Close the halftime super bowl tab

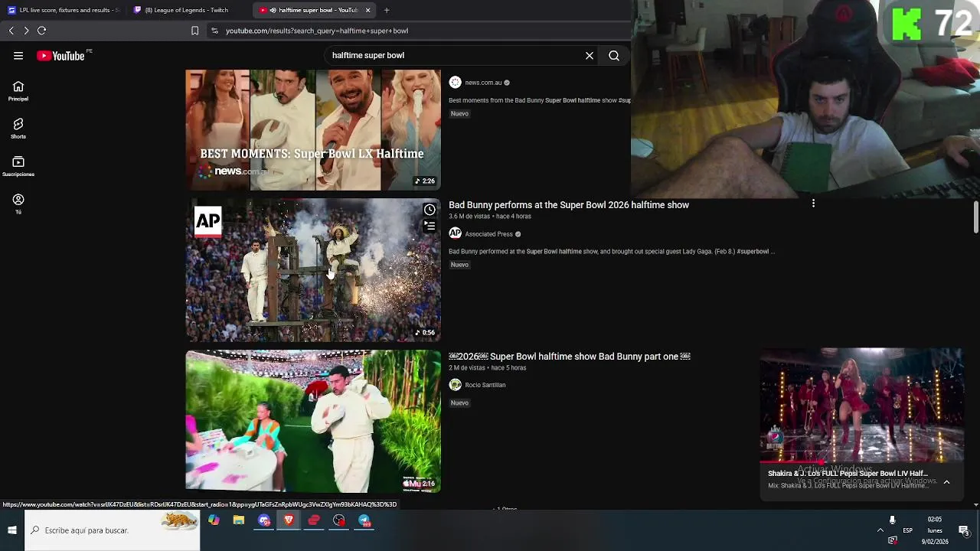click(367, 10)
